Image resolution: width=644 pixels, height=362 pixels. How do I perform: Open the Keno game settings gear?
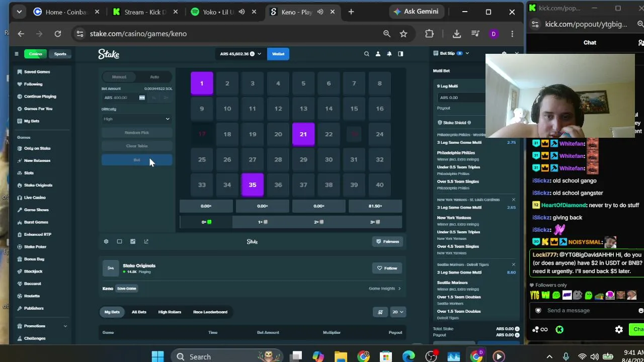(x=106, y=241)
